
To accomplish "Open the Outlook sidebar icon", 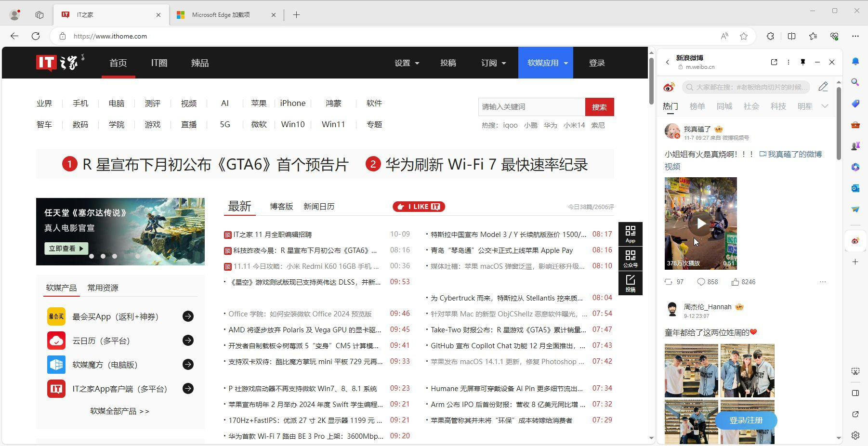I will (x=855, y=188).
